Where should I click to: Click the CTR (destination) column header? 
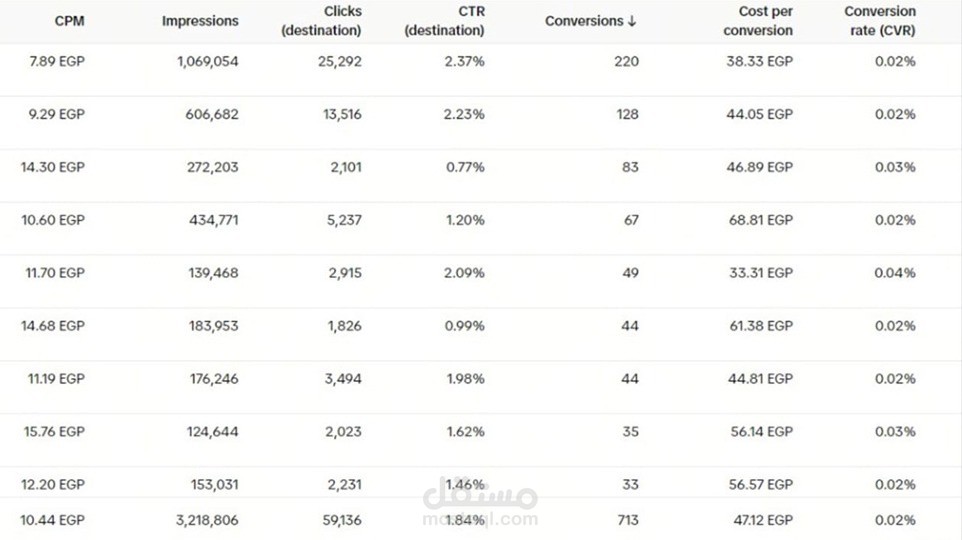click(x=444, y=21)
